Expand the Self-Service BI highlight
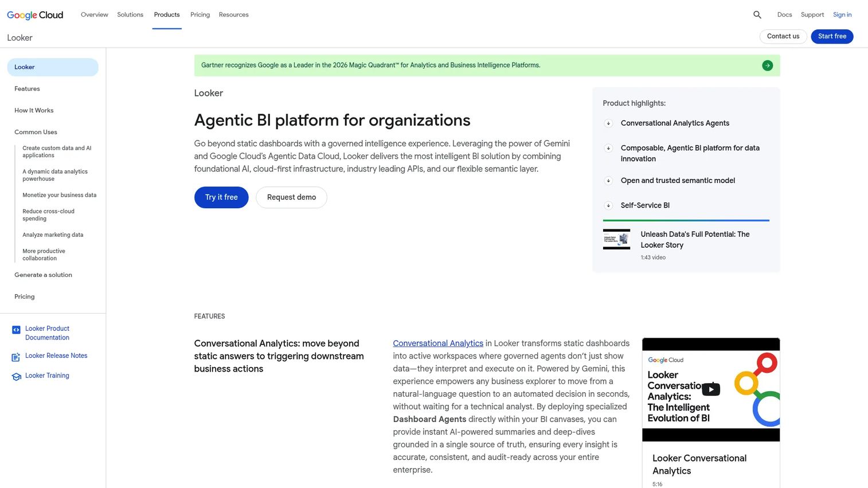Screen dimensions: 868x488 pyautogui.click(x=608, y=205)
